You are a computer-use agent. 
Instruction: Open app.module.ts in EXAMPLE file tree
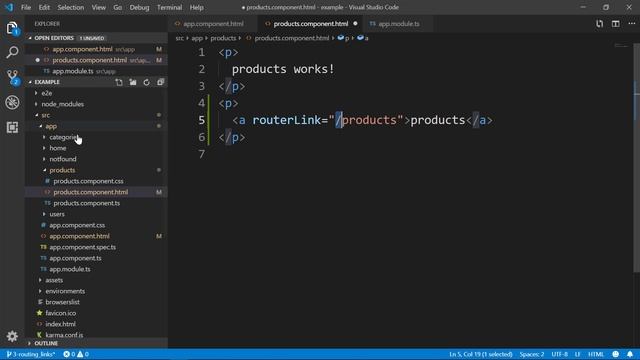click(x=70, y=269)
